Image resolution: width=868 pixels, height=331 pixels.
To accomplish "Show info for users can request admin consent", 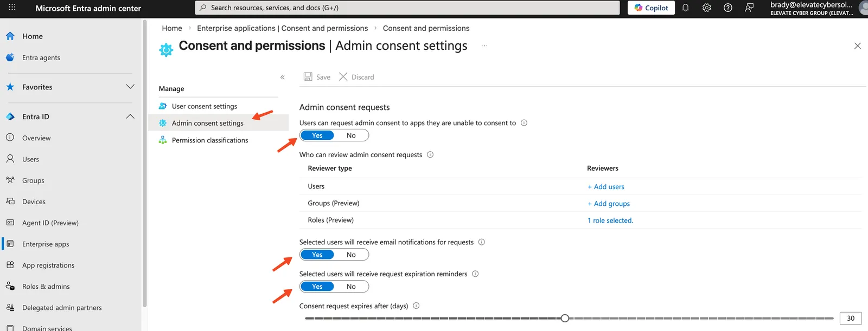I will 524,123.
